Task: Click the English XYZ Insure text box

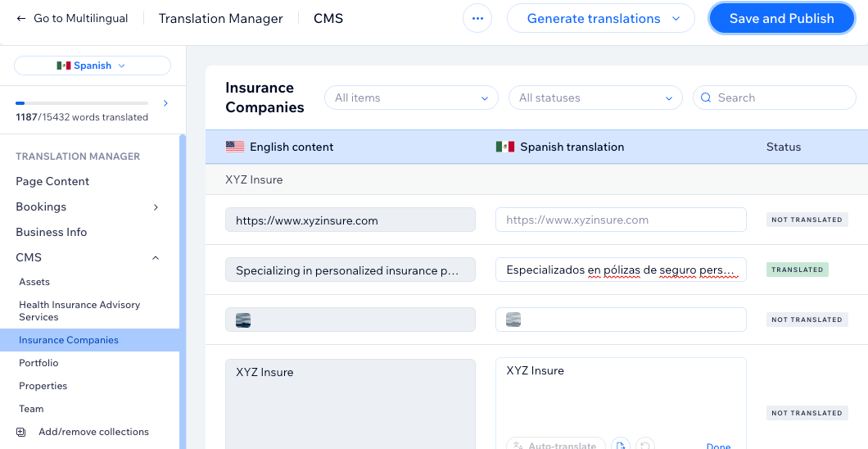Action: 350,404
